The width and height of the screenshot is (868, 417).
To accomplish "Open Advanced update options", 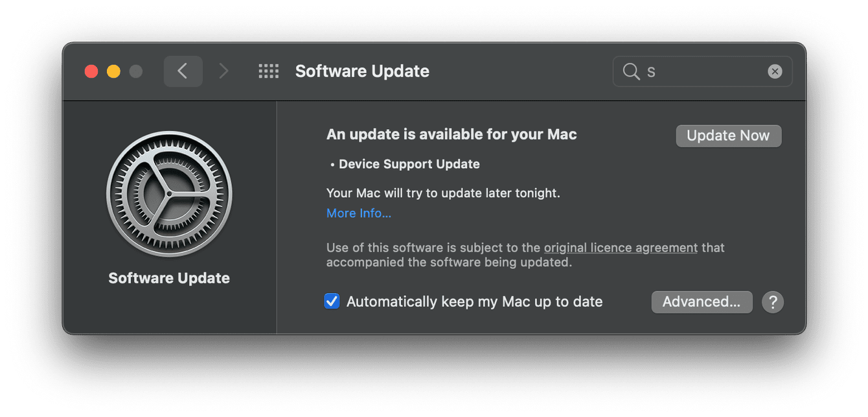I will coord(702,302).
